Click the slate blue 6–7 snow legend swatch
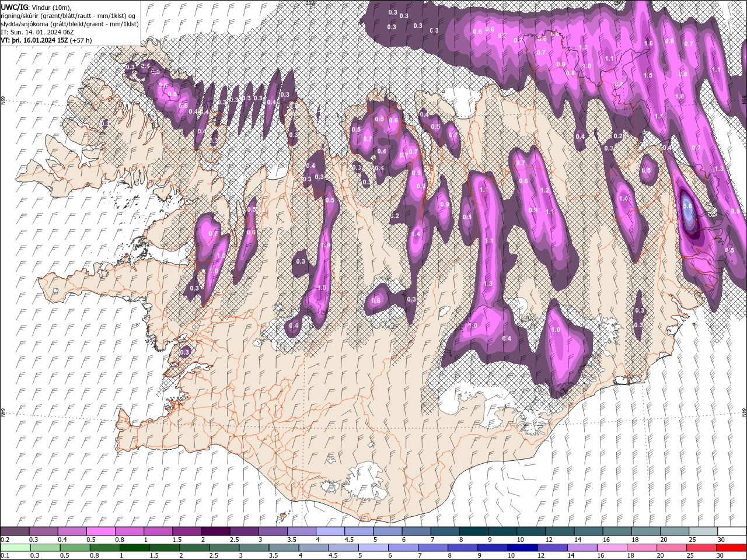This screenshot has width=747, height=560. [416, 531]
